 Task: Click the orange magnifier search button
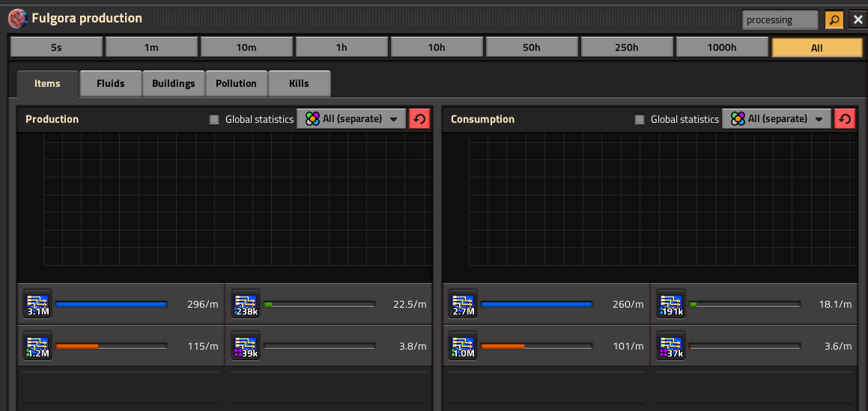[x=834, y=20]
